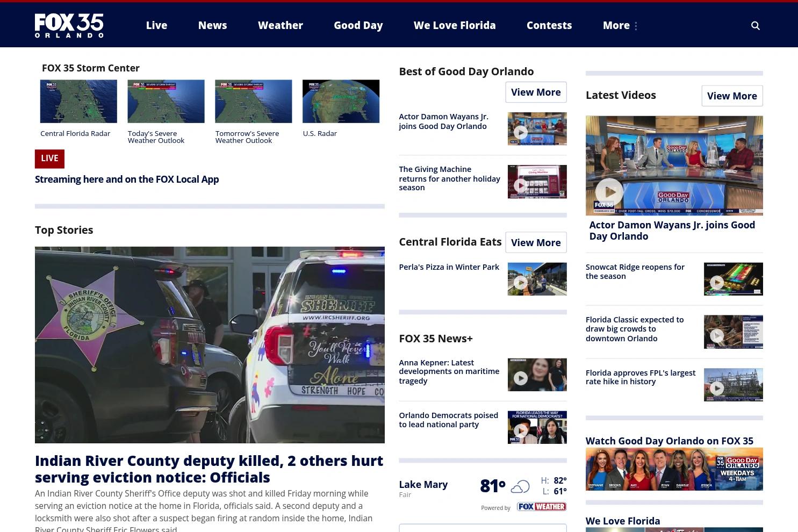The width and height of the screenshot is (798, 532).
Task: Click the Lake Mary weather location
Action: 423,485
